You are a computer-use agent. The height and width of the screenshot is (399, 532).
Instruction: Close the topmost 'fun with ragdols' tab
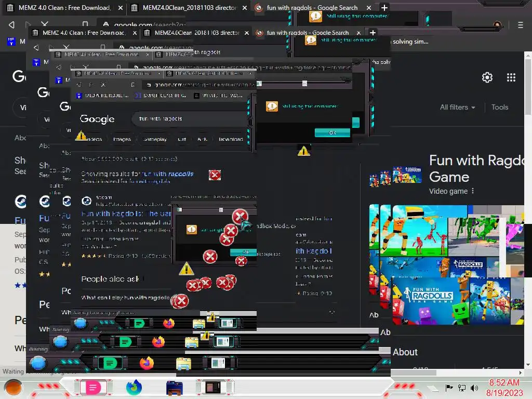pyautogui.click(x=369, y=7)
